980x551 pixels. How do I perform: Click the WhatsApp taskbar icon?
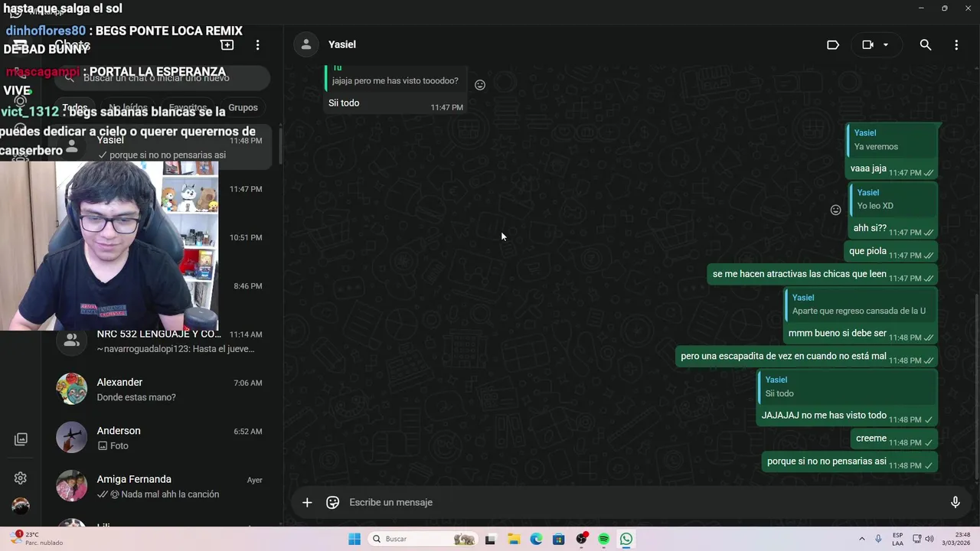pyautogui.click(x=626, y=540)
